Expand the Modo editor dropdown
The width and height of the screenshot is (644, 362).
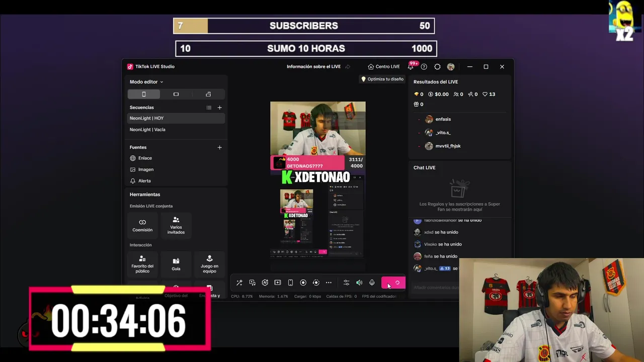point(146,82)
